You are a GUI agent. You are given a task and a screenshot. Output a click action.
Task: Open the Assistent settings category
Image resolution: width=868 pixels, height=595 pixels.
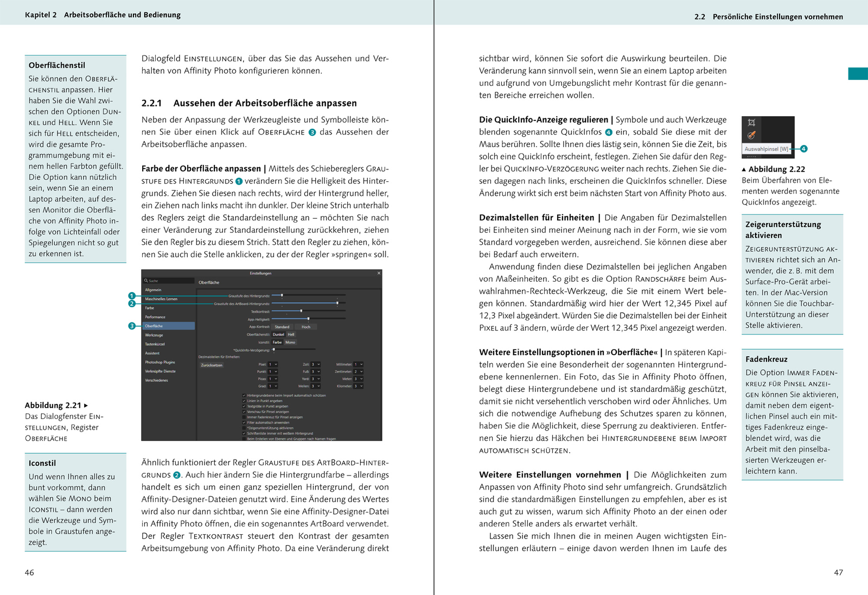tap(169, 353)
